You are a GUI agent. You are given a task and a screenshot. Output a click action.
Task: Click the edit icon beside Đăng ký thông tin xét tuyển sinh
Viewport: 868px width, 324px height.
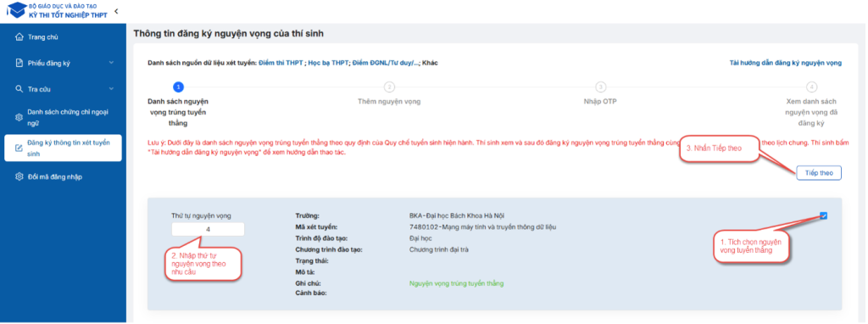[x=19, y=148]
